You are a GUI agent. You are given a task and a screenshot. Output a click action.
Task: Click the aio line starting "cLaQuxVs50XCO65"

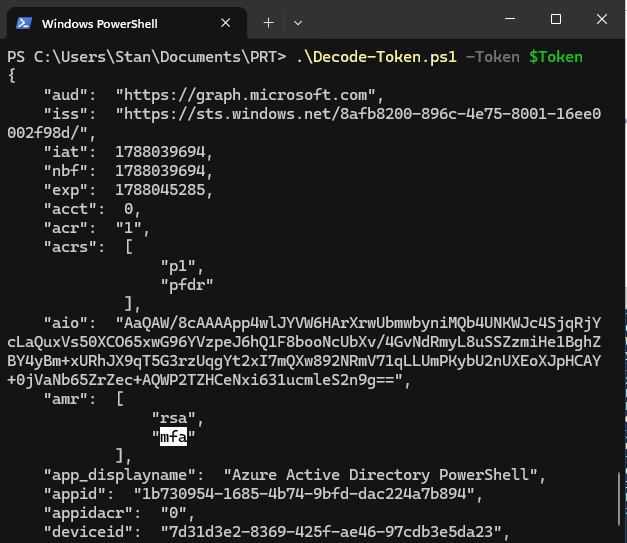304,342
